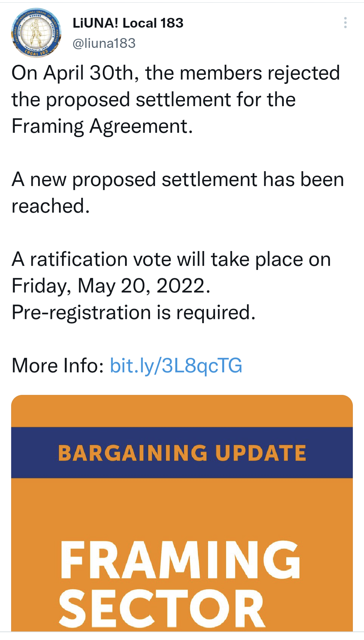Viewport: 364px width, 640px height.
Task: Open the @liuna183 handle
Action: tap(104, 43)
